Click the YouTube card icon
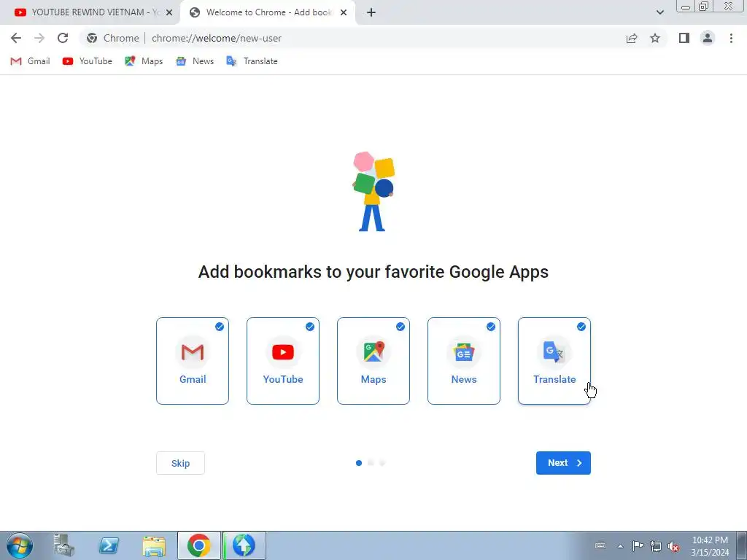 pyautogui.click(x=283, y=352)
